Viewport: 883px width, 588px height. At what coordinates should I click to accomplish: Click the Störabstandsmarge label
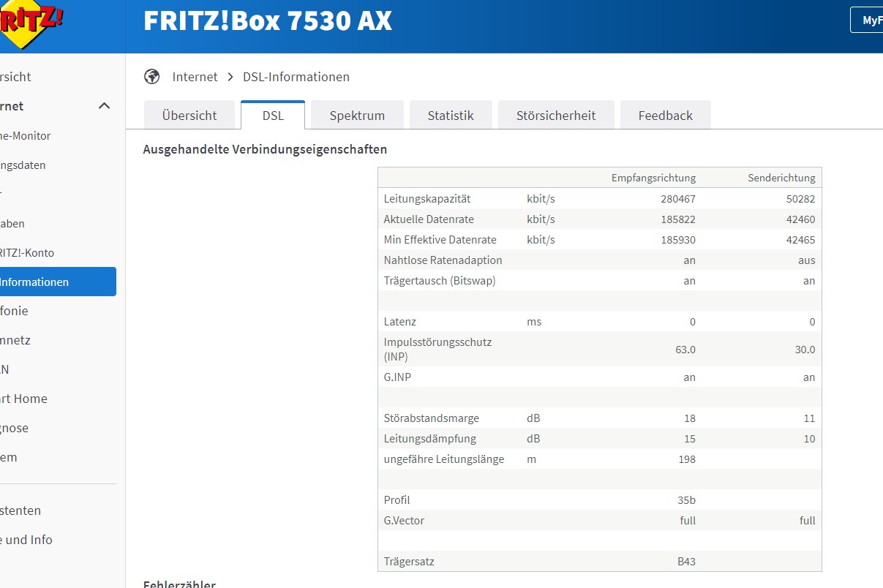coord(432,418)
